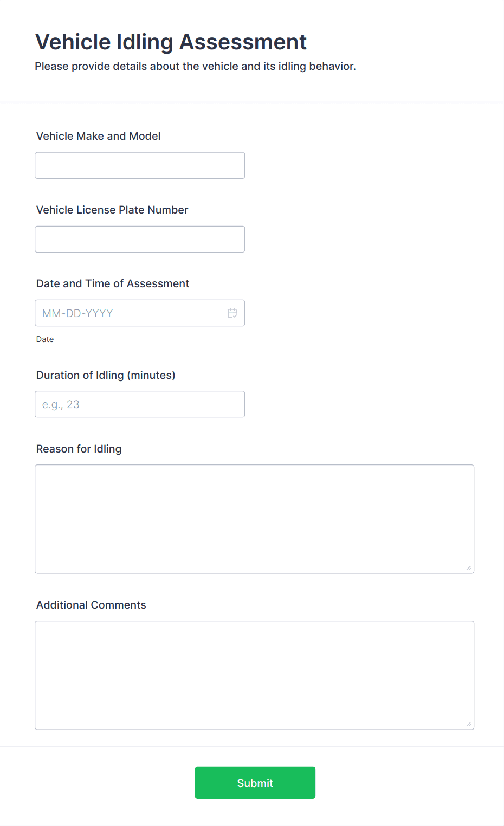
Task: Open the calendar date picker icon
Action: pyautogui.click(x=232, y=313)
